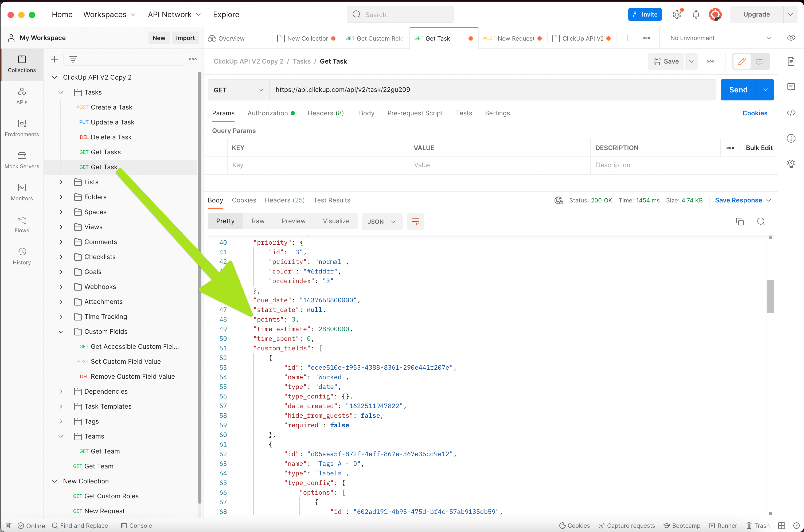The width and height of the screenshot is (804, 532).
Task: Open the Console in the status bar
Action: click(136, 526)
